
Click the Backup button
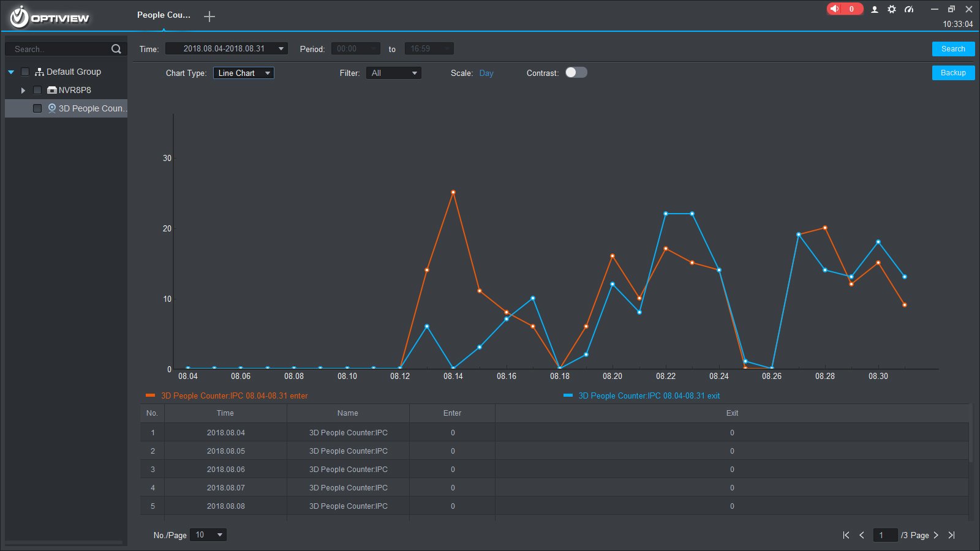[953, 73]
